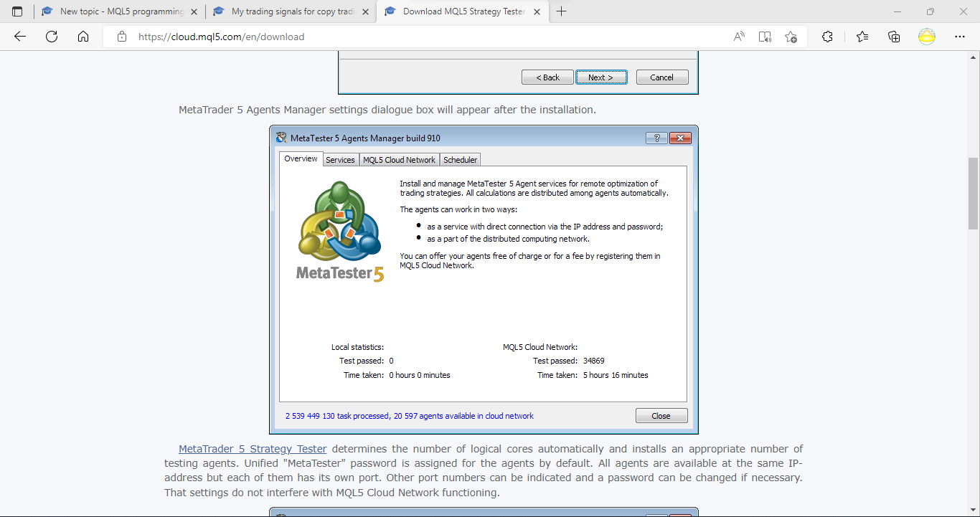
Task: Open the MQL5 Cloud Network tab
Action: pyautogui.click(x=399, y=160)
